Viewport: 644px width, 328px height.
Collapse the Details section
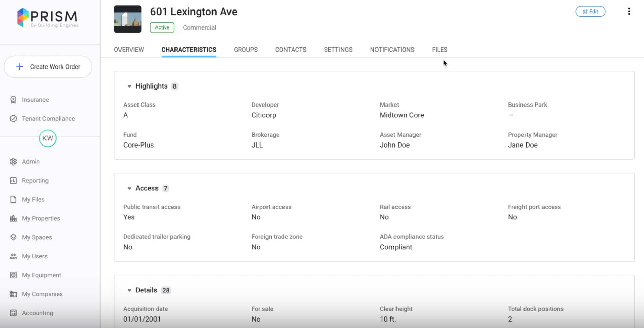click(129, 290)
